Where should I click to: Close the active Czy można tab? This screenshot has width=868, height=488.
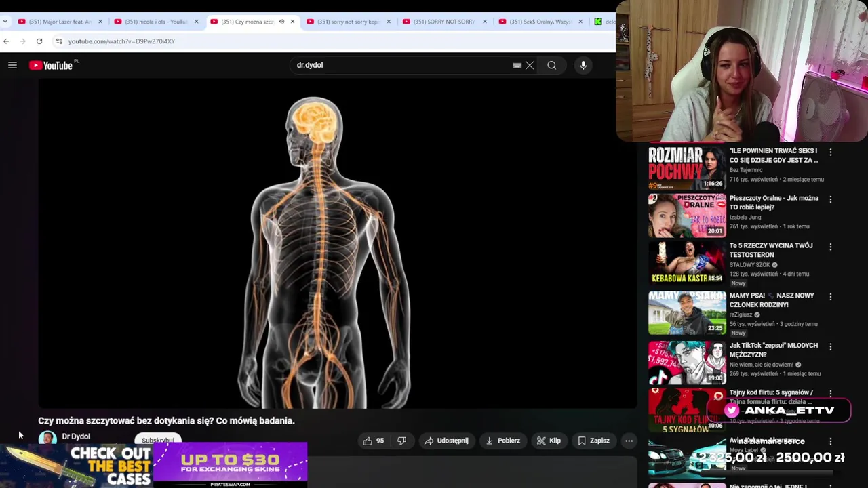coord(292,22)
